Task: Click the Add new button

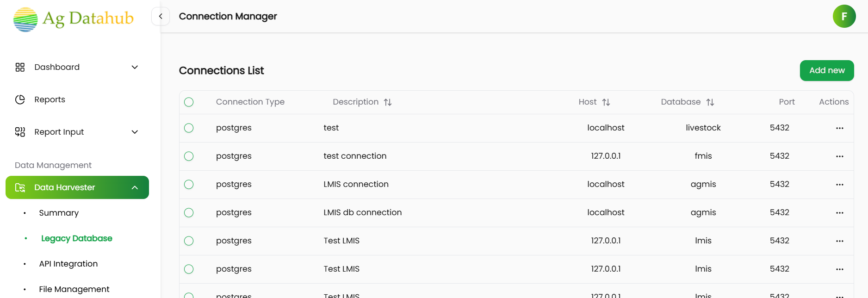Action: click(827, 70)
